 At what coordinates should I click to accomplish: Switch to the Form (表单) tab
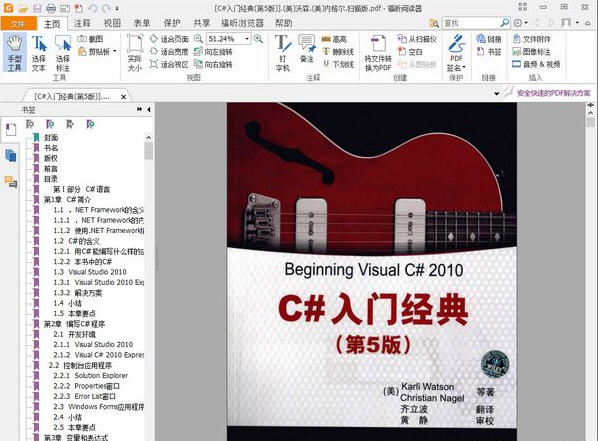(142, 23)
